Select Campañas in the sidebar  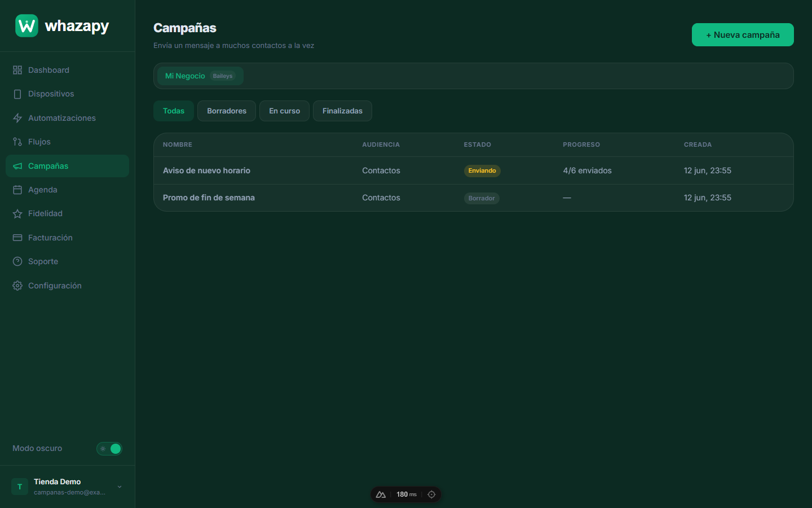coord(67,166)
